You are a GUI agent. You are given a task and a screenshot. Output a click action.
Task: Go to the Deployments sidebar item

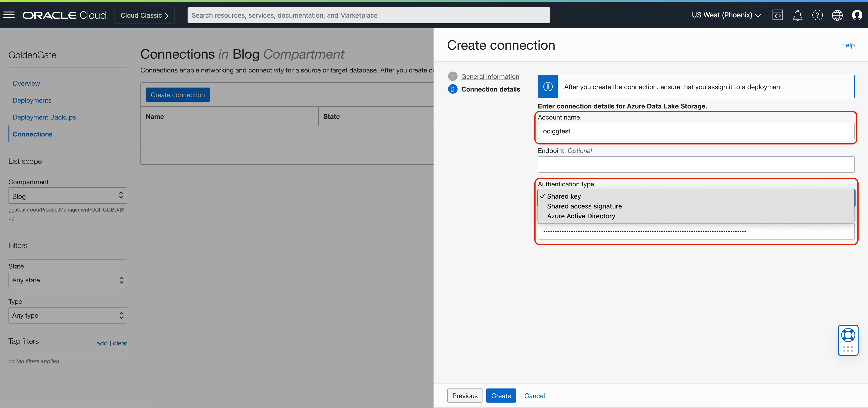(x=32, y=100)
